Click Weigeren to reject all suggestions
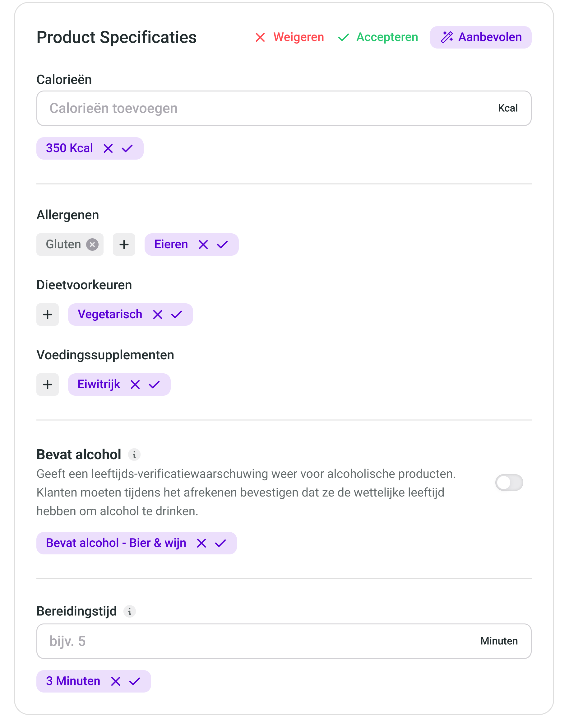 coord(289,37)
